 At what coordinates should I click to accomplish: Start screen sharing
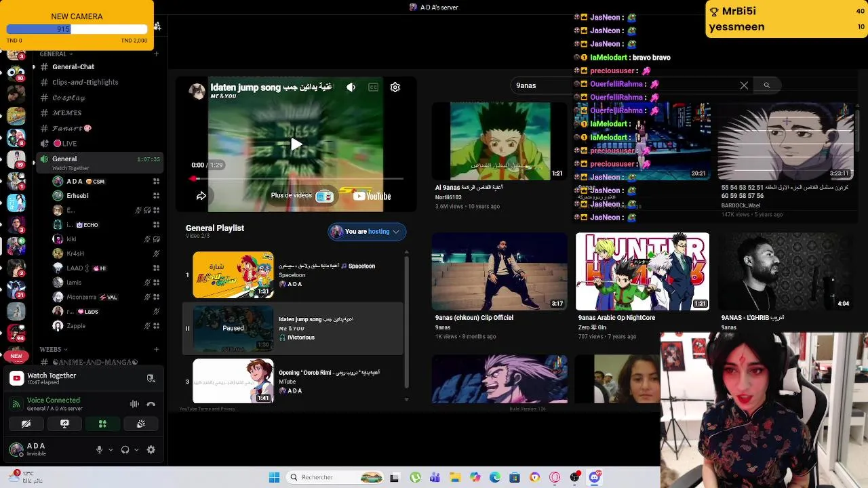[64, 424]
